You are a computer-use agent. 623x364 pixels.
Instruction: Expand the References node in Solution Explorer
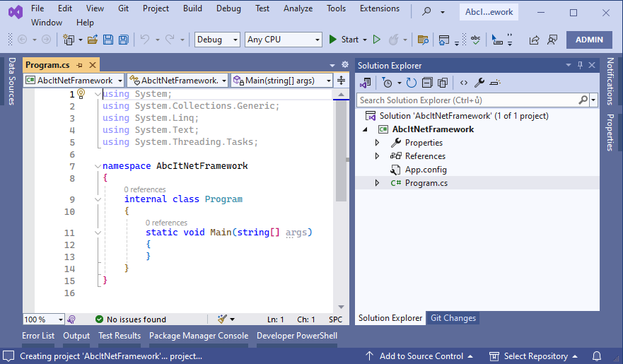tap(377, 156)
